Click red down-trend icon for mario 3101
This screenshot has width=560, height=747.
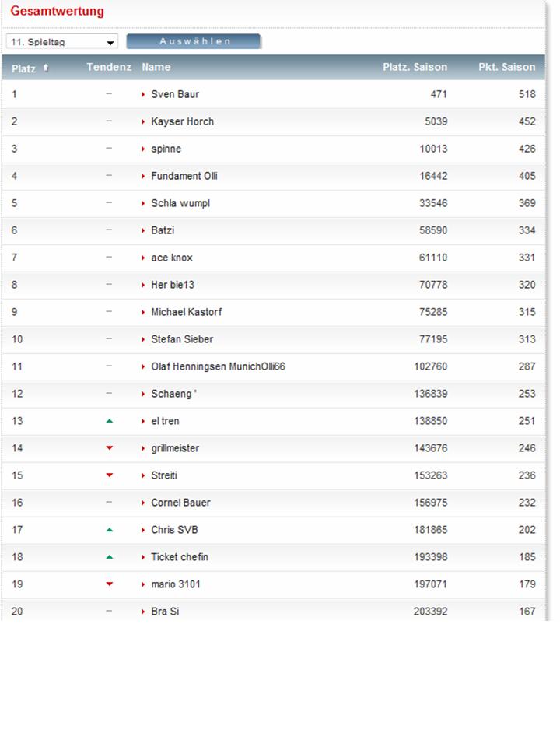click(110, 584)
